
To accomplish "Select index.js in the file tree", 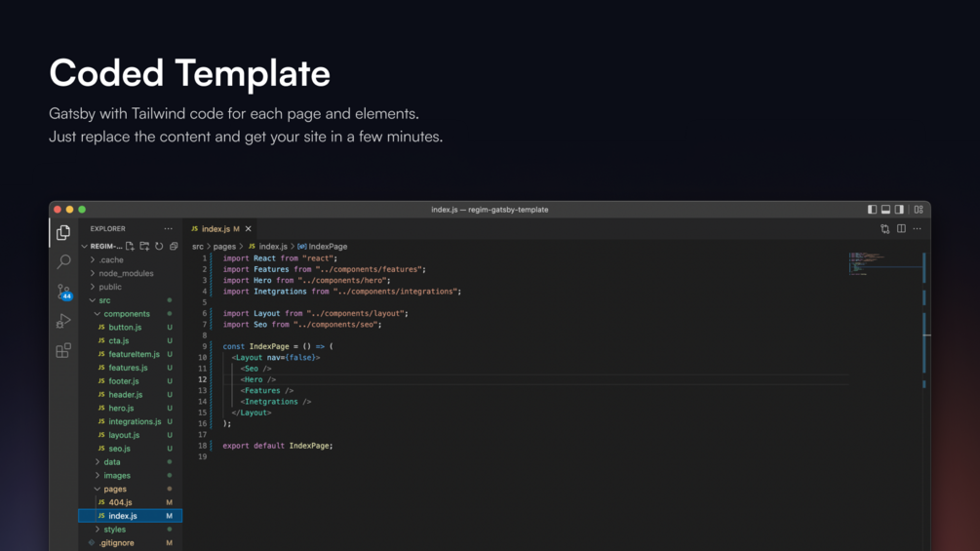I will click(130, 516).
